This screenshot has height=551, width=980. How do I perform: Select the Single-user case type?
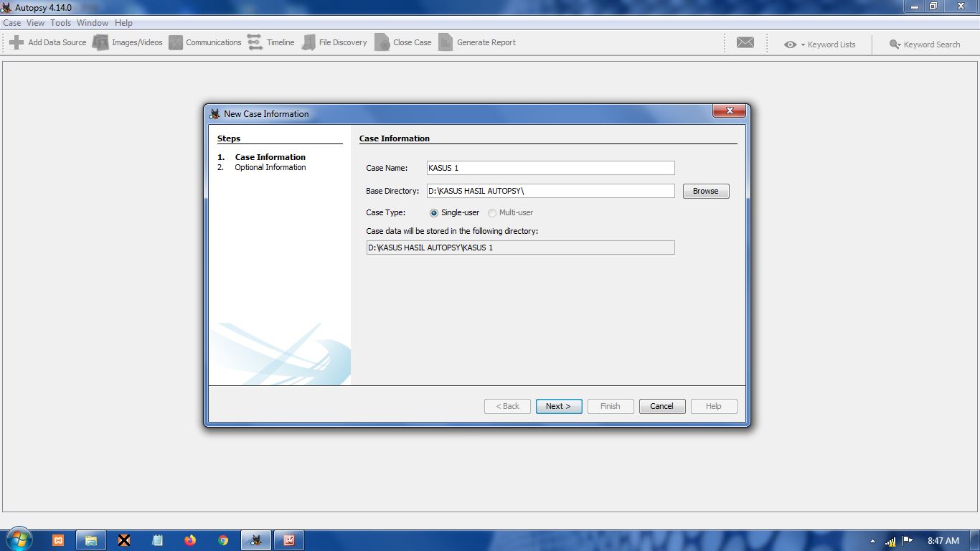[434, 213]
